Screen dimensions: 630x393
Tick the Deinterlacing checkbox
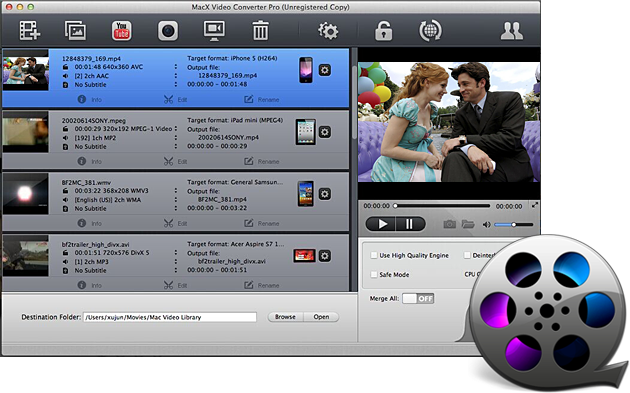pos(467,255)
